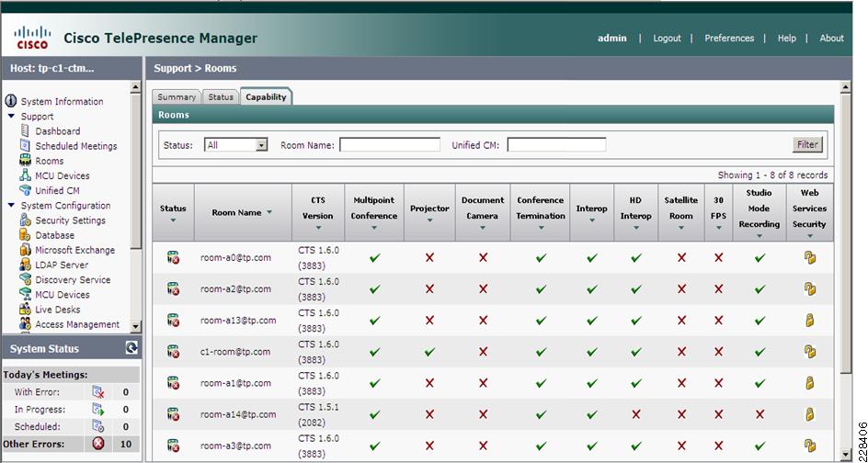Click the Projector checkmark for c1-room@tp.com
The height and width of the screenshot is (463, 868).
tap(429, 352)
